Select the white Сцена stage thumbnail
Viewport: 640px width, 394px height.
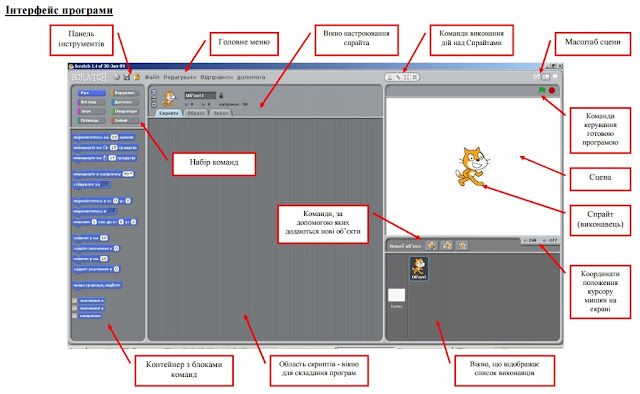pyautogui.click(x=396, y=295)
